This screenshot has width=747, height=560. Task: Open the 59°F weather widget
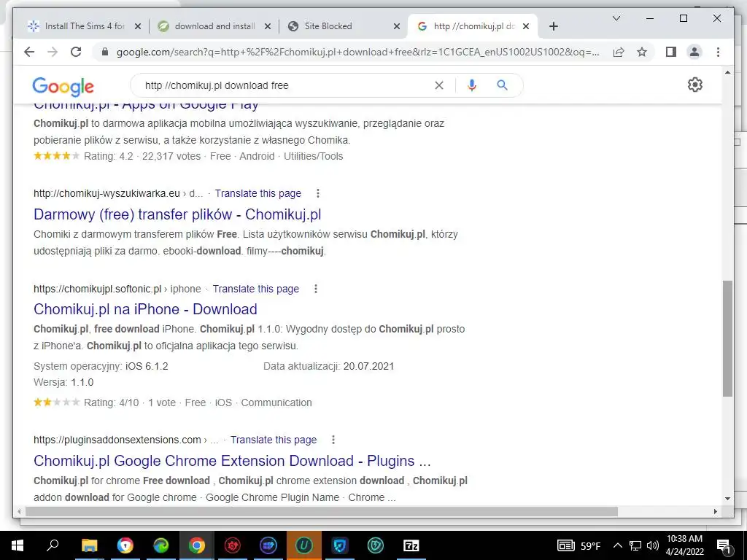point(578,545)
